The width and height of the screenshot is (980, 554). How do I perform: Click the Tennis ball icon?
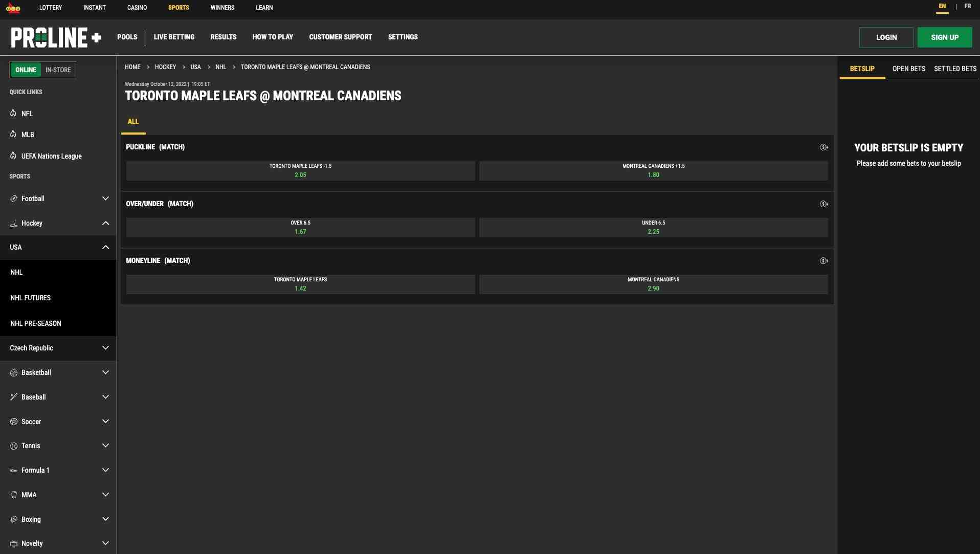pos(14,446)
